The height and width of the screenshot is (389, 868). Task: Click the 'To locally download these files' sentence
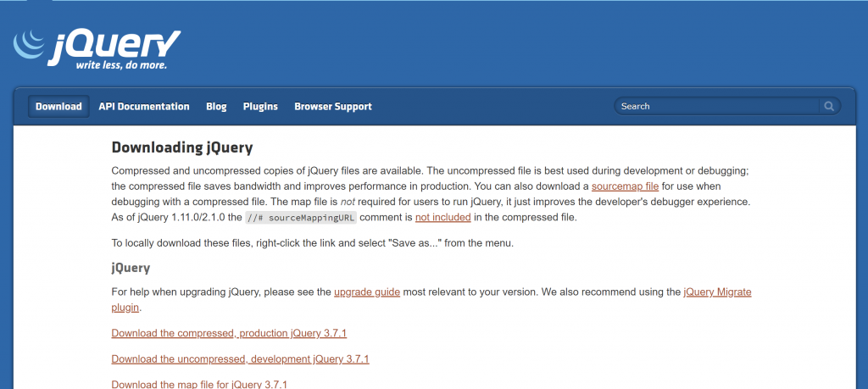[x=313, y=243]
